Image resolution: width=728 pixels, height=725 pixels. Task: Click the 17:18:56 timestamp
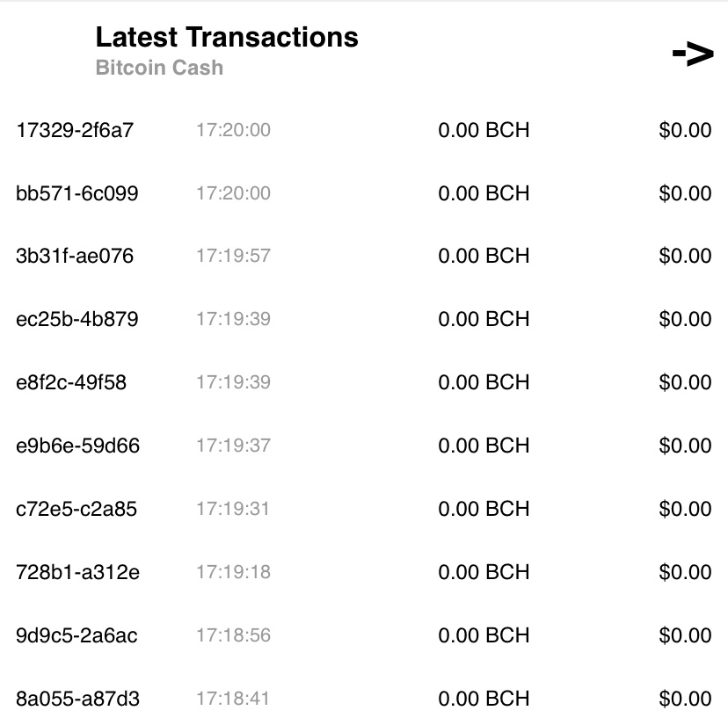[x=233, y=635]
